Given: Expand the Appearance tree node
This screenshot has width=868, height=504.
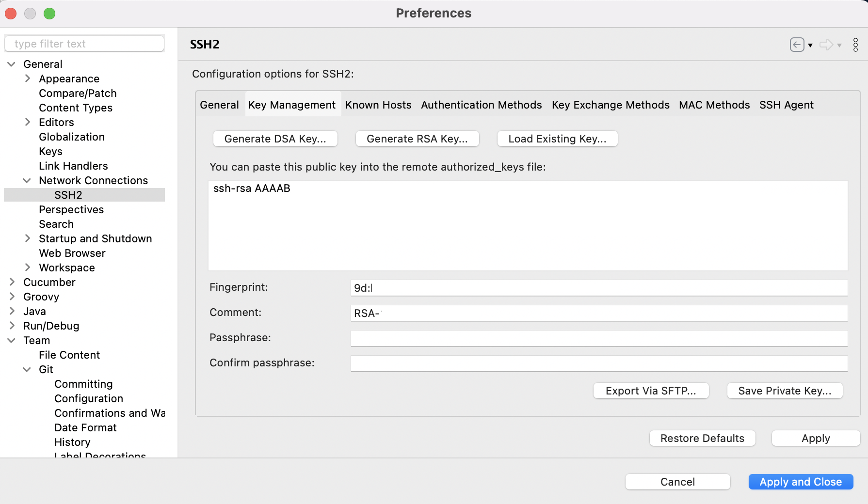Looking at the screenshot, I should pyautogui.click(x=28, y=78).
